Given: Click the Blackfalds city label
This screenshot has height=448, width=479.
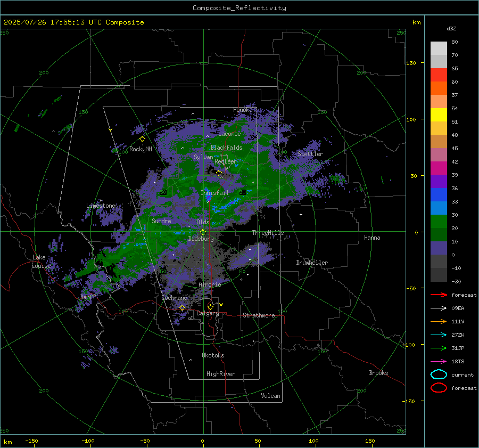Looking at the screenshot, I should click(226, 148).
